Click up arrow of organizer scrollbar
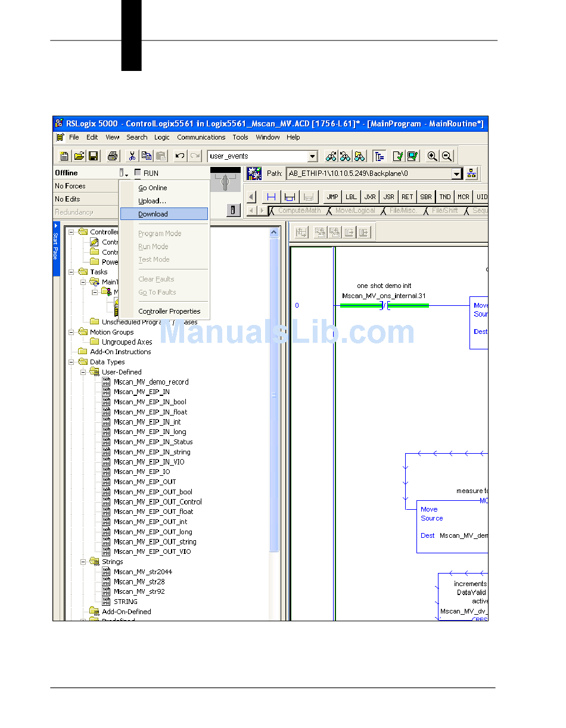Viewport: 566px width, 728px height. (x=274, y=233)
